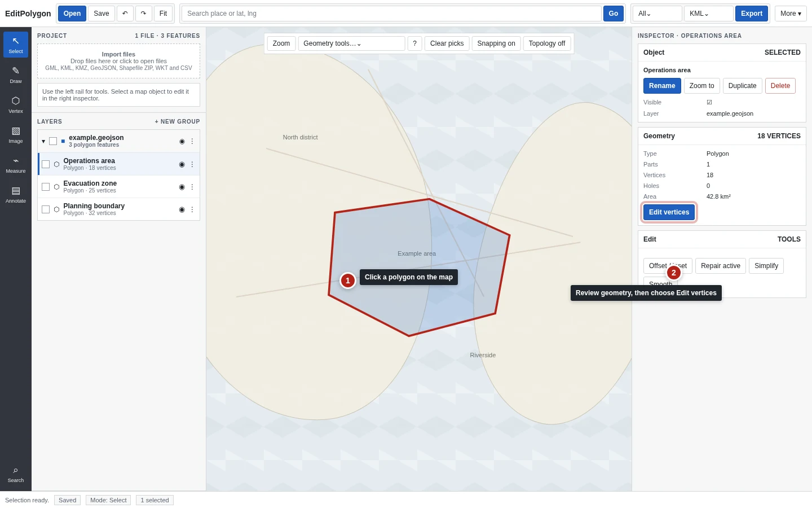Clear picks on the map
The width and height of the screenshot is (812, 508).
coord(447,43)
